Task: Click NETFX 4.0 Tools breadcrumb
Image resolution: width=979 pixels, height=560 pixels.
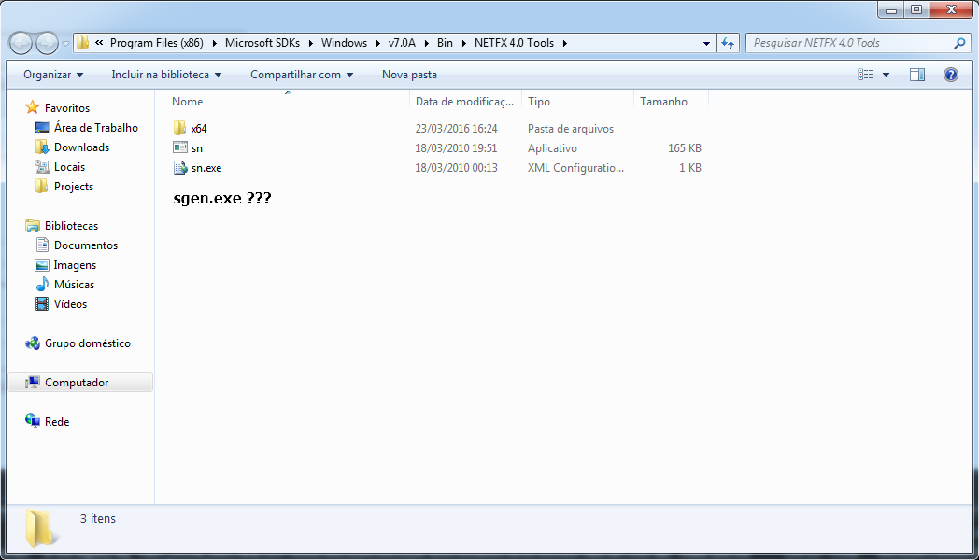Action: [514, 43]
